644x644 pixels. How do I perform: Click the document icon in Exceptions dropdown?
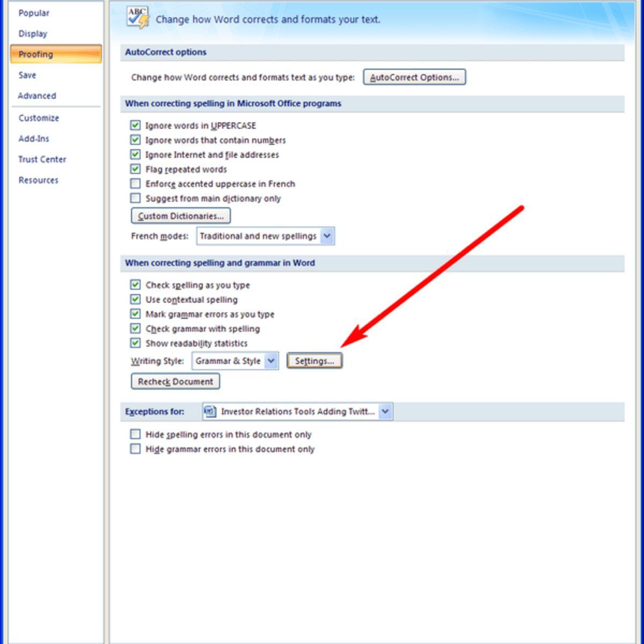211,412
